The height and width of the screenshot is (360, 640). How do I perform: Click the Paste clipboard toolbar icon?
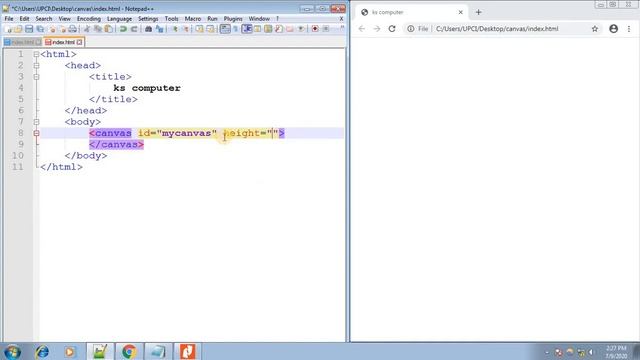point(109,29)
